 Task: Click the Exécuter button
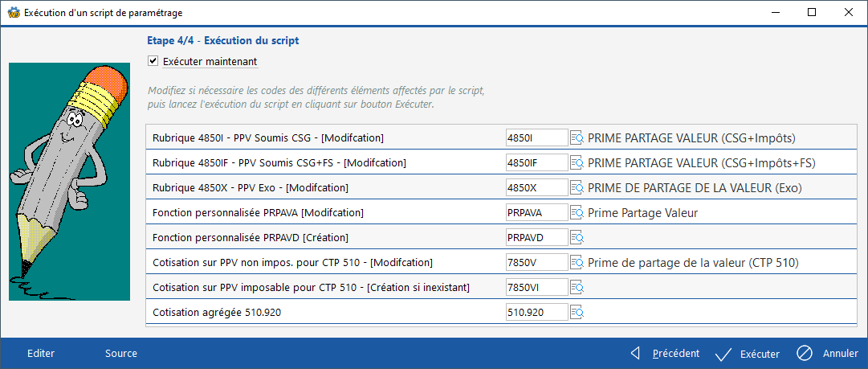[747, 353]
